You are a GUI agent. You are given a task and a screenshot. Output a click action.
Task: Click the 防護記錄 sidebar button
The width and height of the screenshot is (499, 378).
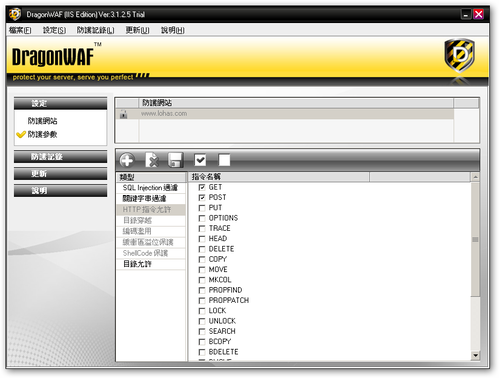click(x=60, y=157)
